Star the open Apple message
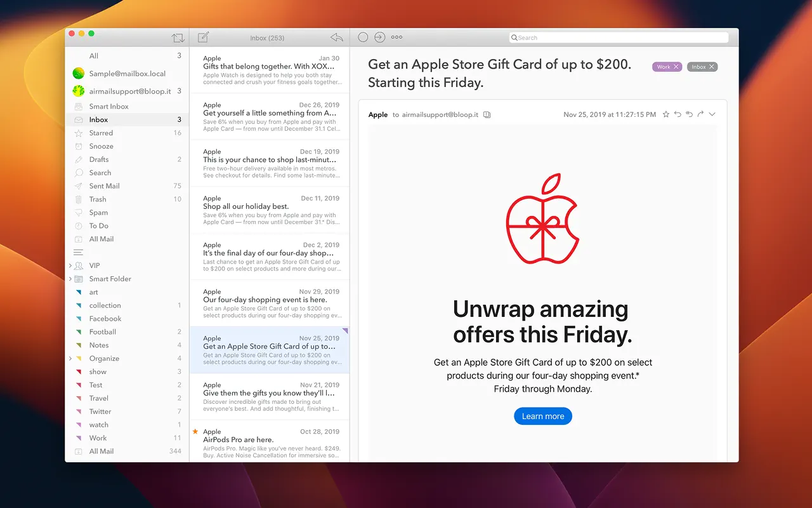812x508 pixels. point(666,114)
